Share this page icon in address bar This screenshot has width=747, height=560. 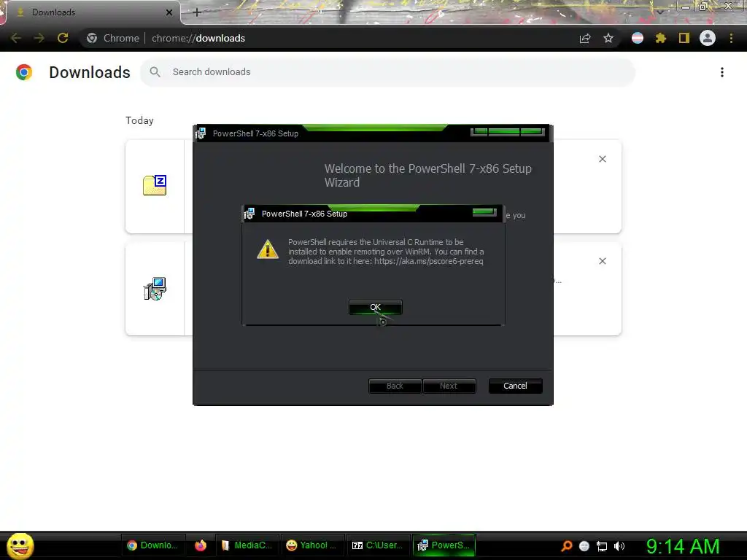[x=585, y=38]
